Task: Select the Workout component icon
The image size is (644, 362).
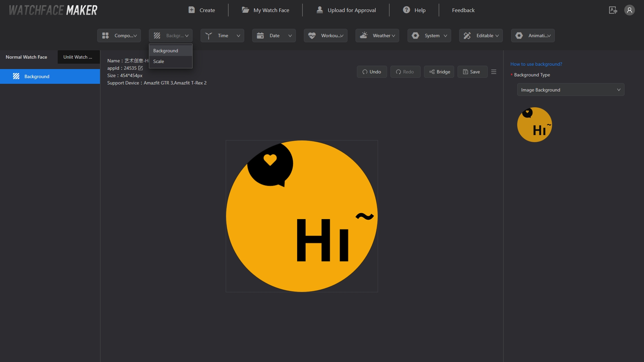Action: click(x=312, y=35)
